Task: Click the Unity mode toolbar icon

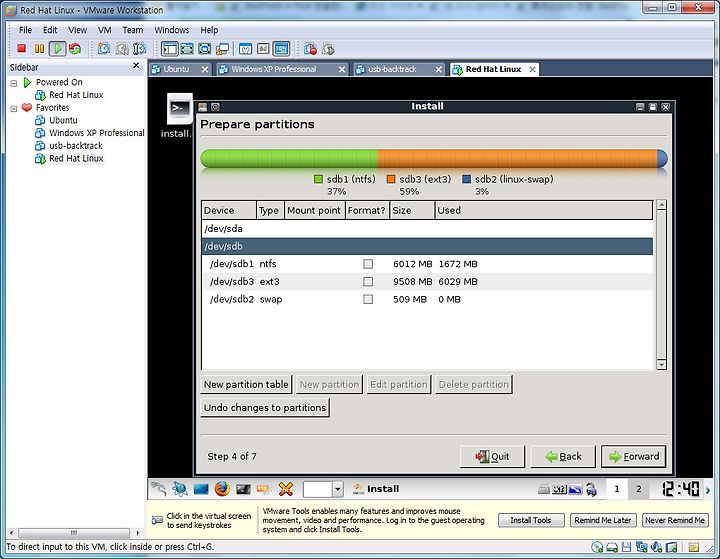Action: (223, 49)
